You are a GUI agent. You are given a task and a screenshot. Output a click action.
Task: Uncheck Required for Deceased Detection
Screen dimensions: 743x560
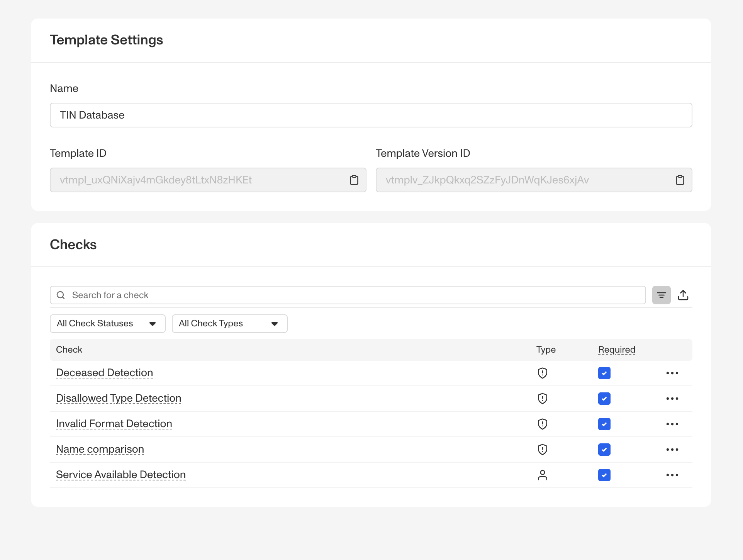click(604, 373)
